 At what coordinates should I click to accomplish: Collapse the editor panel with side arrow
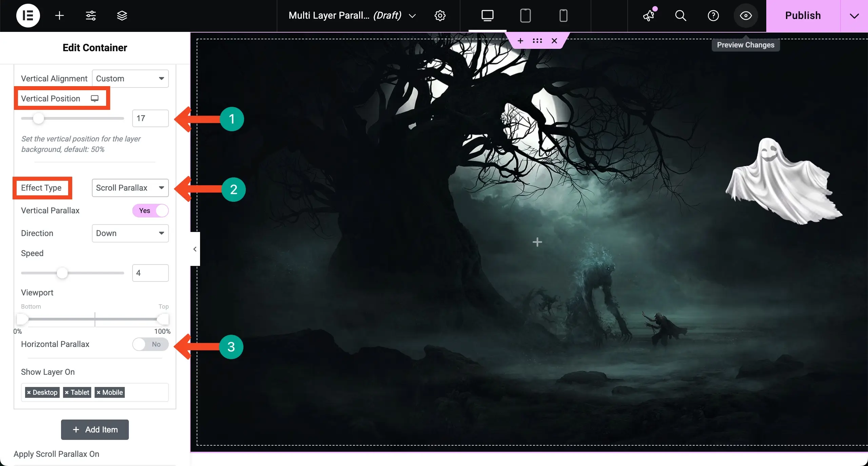coord(195,249)
